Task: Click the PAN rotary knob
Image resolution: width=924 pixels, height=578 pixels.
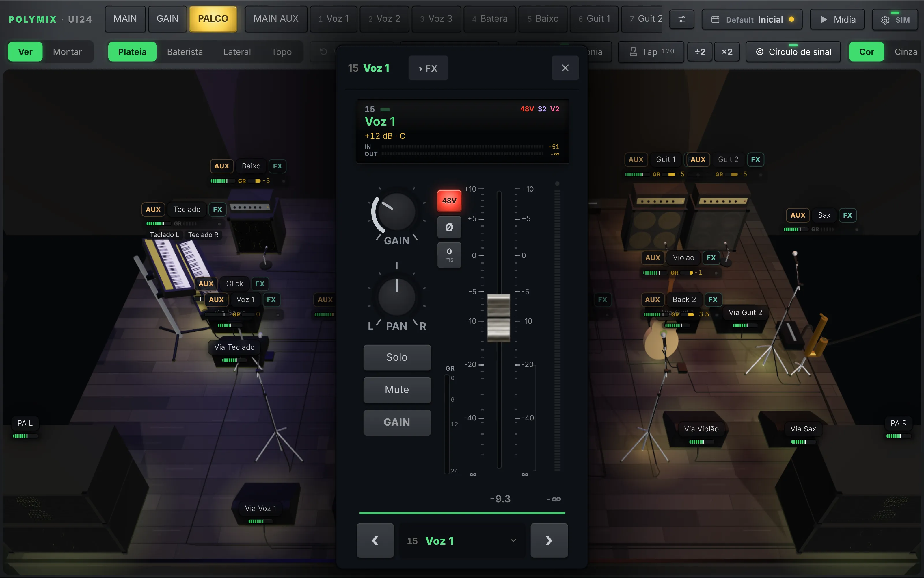Action: coord(396,297)
